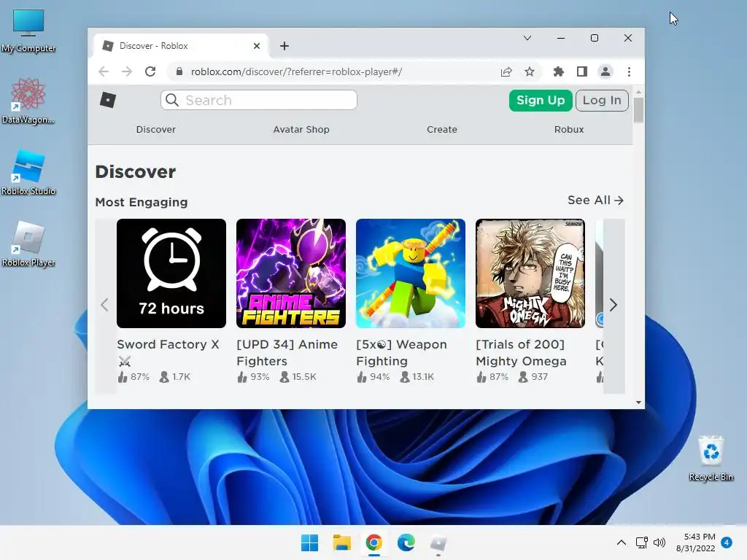Click the carousel left arrow
This screenshot has width=747, height=560.
[105, 305]
